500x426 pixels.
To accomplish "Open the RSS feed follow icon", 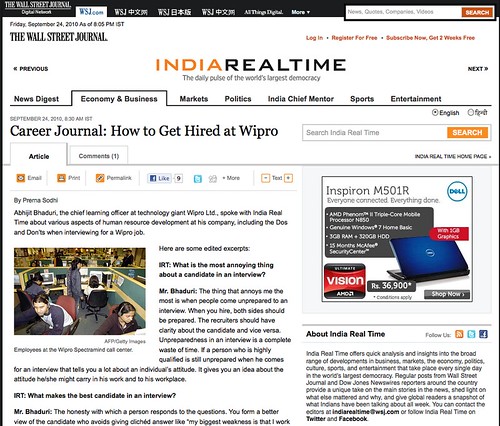I will pyautogui.click(x=459, y=334).
